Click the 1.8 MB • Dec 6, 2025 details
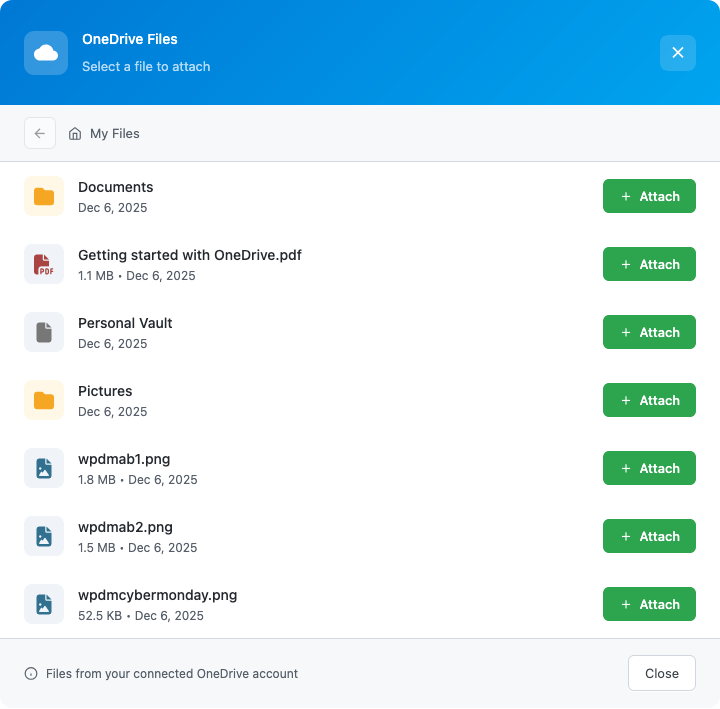 click(138, 479)
